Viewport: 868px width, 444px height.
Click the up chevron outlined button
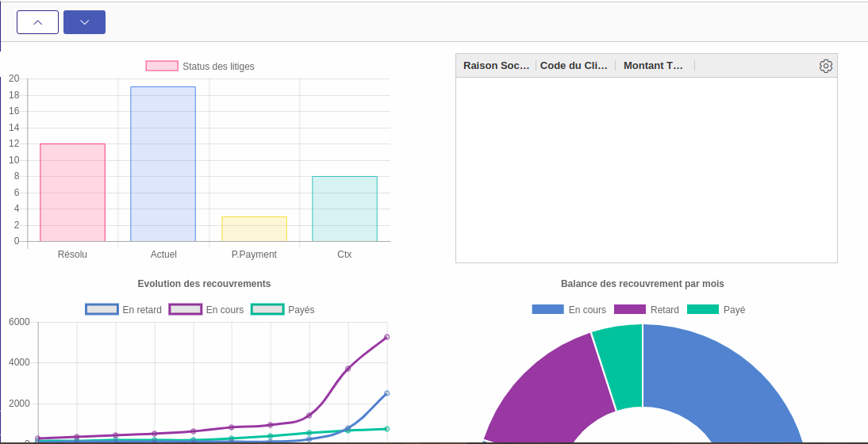click(x=37, y=22)
